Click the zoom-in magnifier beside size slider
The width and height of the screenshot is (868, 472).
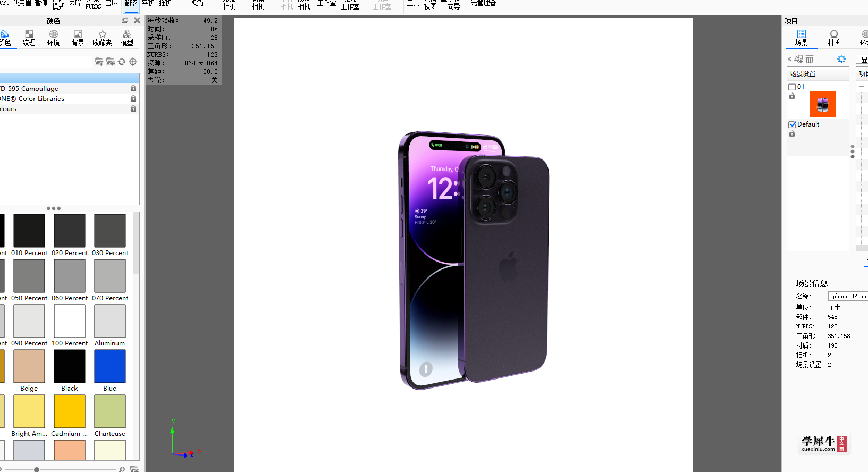[122, 469]
